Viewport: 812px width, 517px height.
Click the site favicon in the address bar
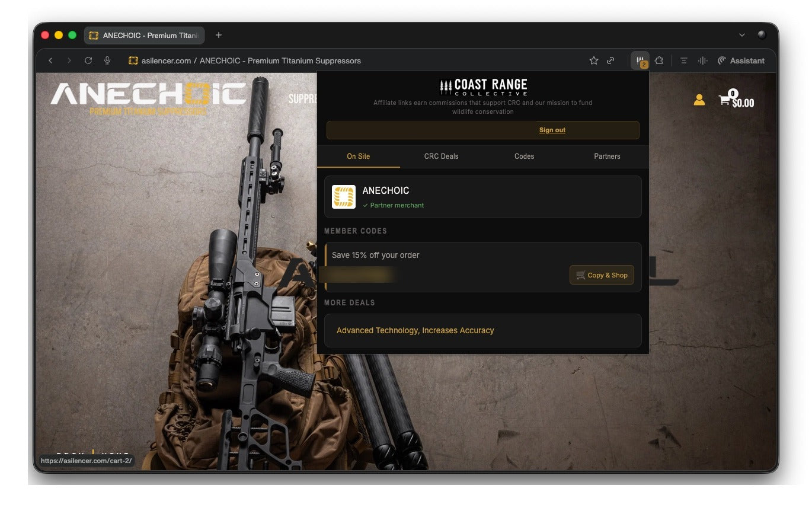tap(133, 60)
